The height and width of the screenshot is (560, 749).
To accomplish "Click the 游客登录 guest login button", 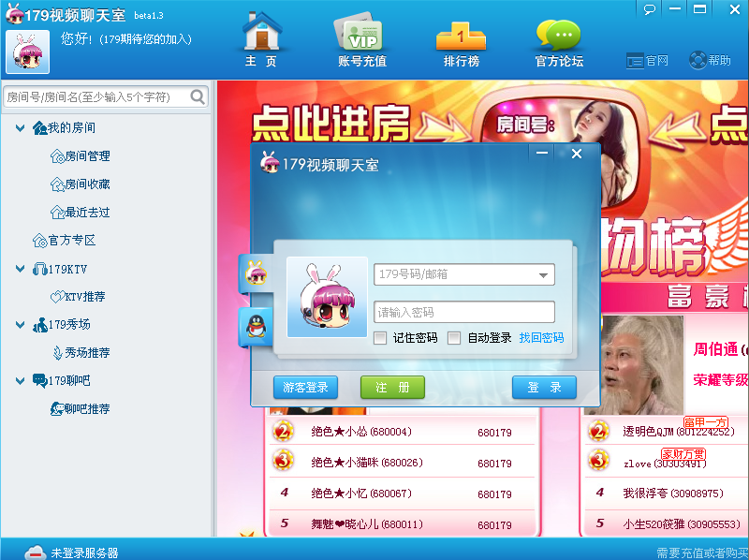I will [306, 387].
